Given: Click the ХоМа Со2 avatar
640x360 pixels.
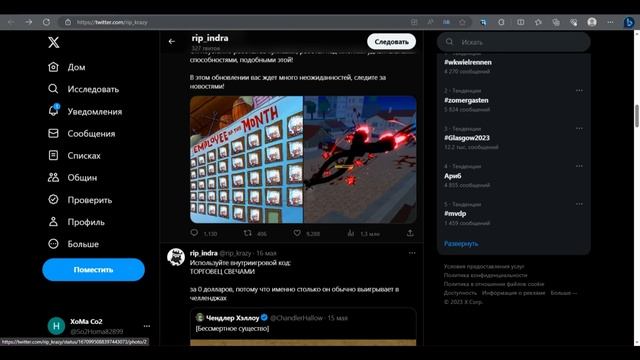Looking at the screenshot, I should coord(56,326).
